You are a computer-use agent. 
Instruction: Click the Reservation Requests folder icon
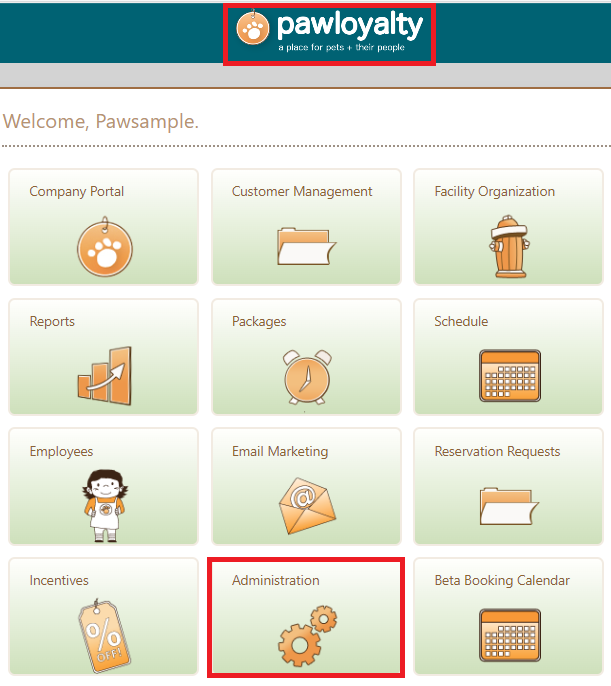tap(509, 506)
